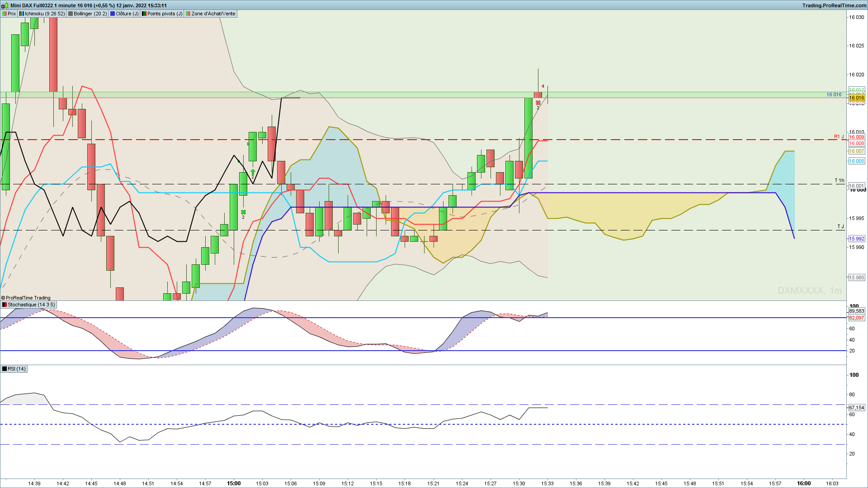This screenshot has width=868, height=488.
Task: Open the Prix indicator label
Action: pos(9,14)
